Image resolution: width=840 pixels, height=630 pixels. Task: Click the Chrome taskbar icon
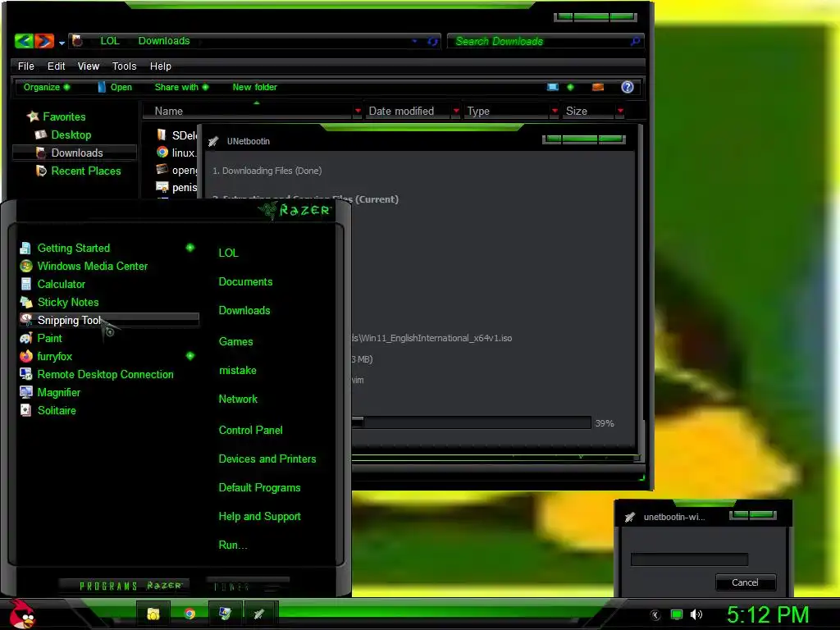pos(189,614)
